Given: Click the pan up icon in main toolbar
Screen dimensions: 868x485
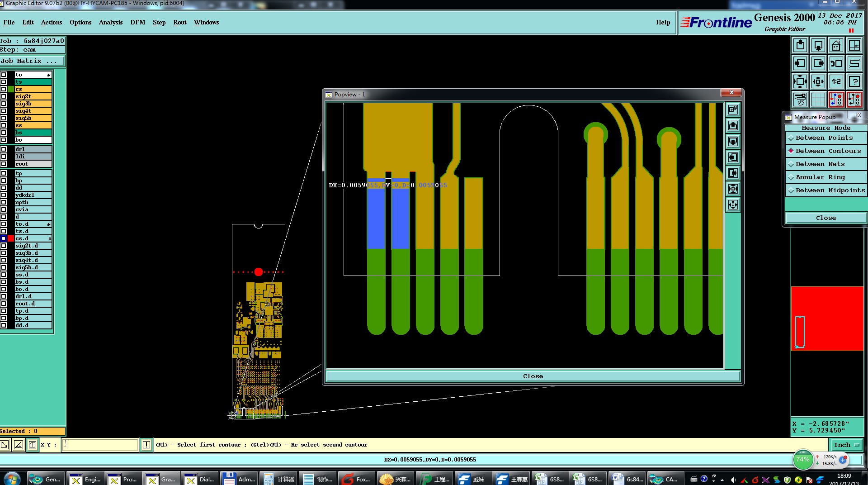Looking at the screenshot, I should (800, 45).
